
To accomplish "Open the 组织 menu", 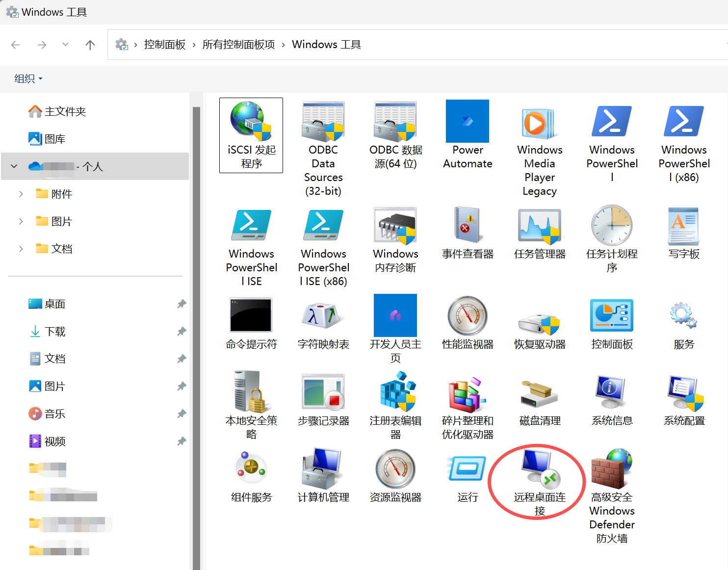I will pyautogui.click(x=28, y=78).
